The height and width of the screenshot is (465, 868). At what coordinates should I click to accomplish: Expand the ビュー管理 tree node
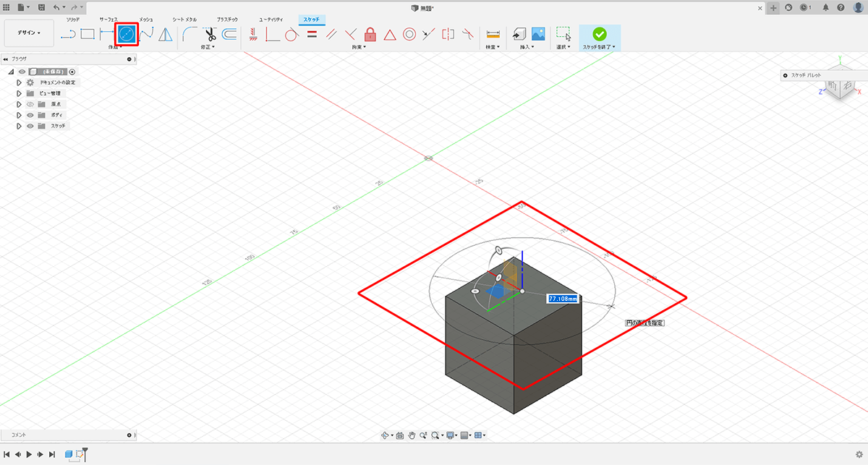pos(20,93)
